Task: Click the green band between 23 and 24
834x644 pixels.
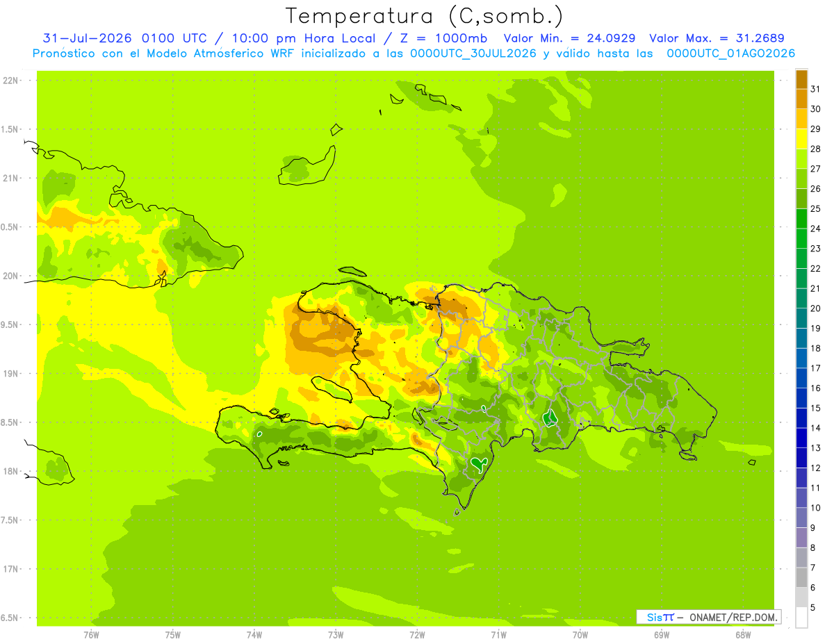Action: pos(801,238)
